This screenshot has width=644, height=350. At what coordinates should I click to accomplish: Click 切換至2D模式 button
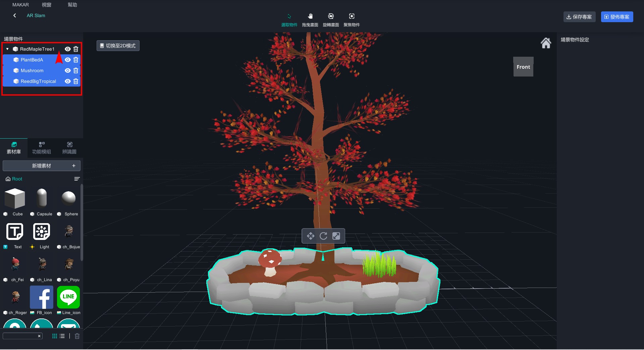click(118, 46)
